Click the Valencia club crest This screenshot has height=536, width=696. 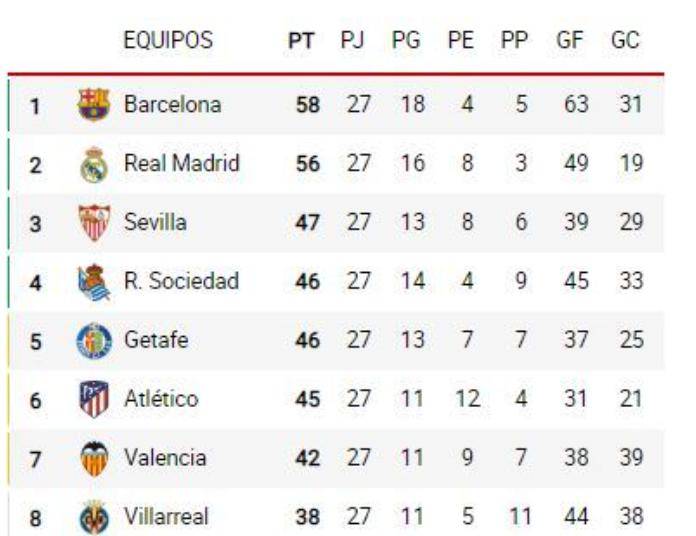point(93,459)
